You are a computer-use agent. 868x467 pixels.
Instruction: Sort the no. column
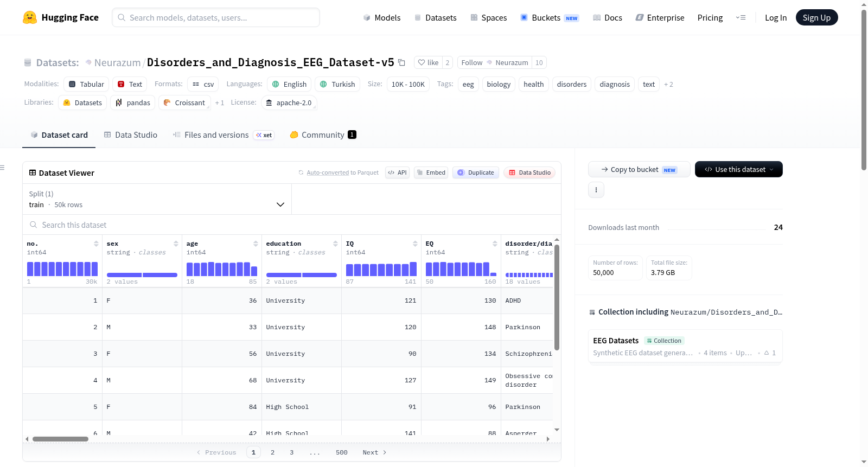click(x=96, y=244)
